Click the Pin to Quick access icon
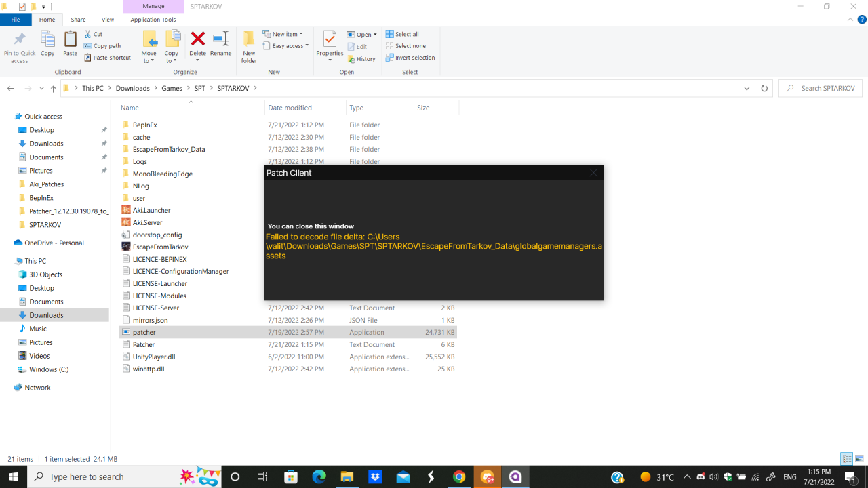The height and width of the screenshot is (488, 868). point(20,39)
